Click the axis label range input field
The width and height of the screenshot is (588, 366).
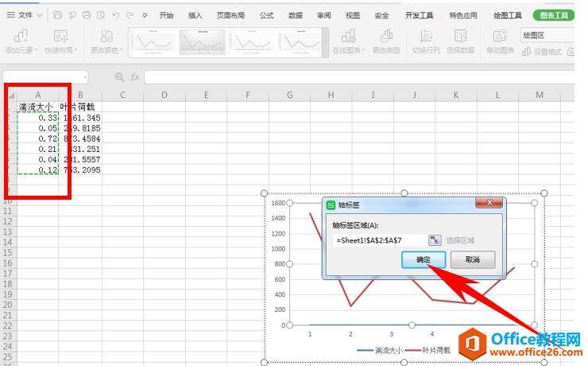click(379, 239)
